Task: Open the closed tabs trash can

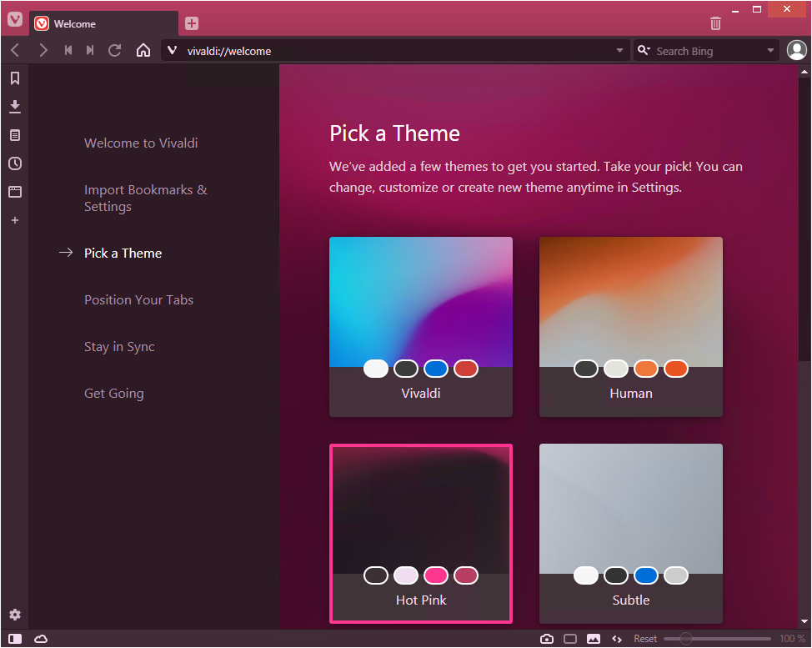Action: pyautogui.click(x=715, y=23)
